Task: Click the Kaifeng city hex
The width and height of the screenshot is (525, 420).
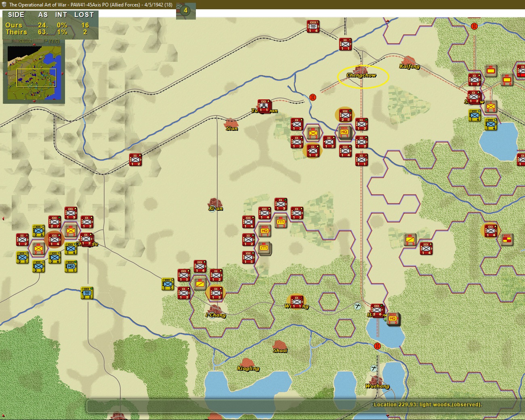Action: click(x=409, y=62)
